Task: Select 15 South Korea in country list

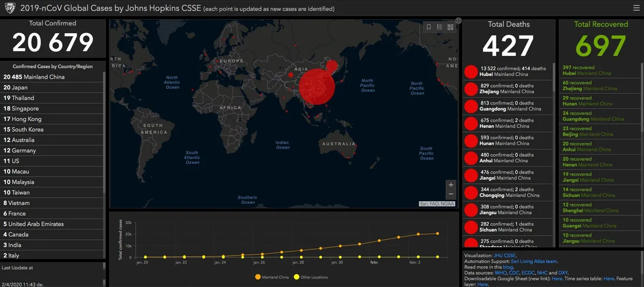Action: [52, 129]
